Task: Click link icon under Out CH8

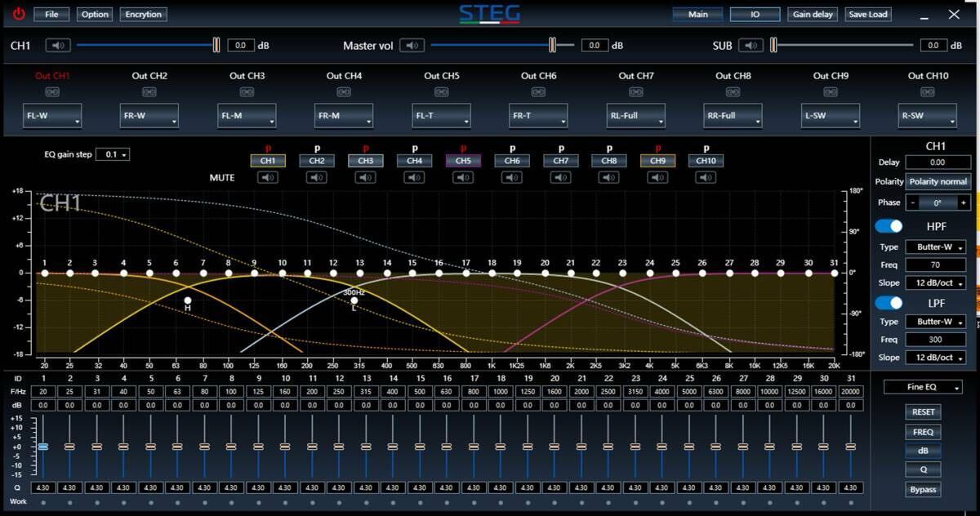Action: pyautogui.click(x=731, y=92)
